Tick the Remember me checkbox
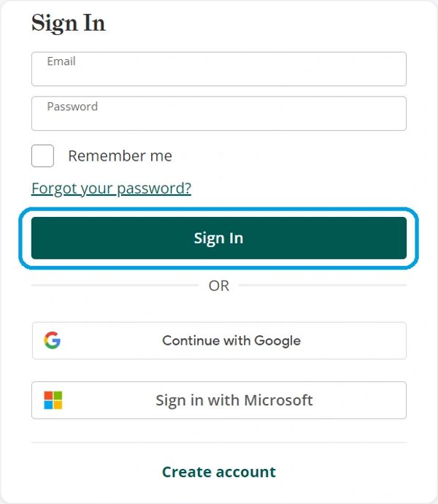The width and height of the screenshot is (438, 504). [x=43, y=156]
